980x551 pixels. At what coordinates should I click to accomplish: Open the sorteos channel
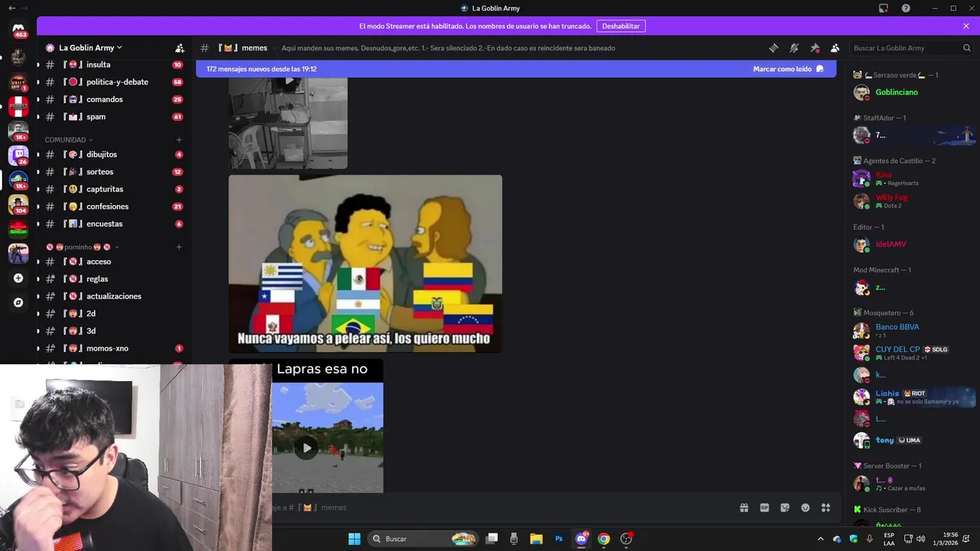pos(114,172)
